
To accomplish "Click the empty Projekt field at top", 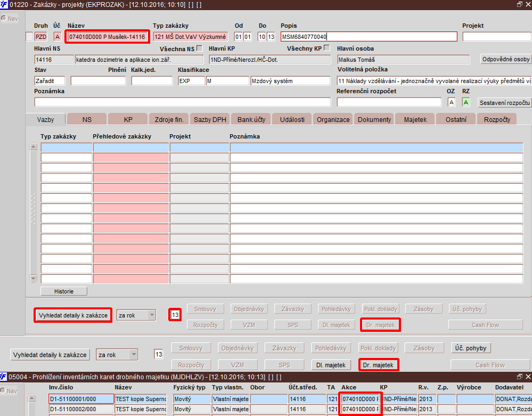I will point(497,37).
